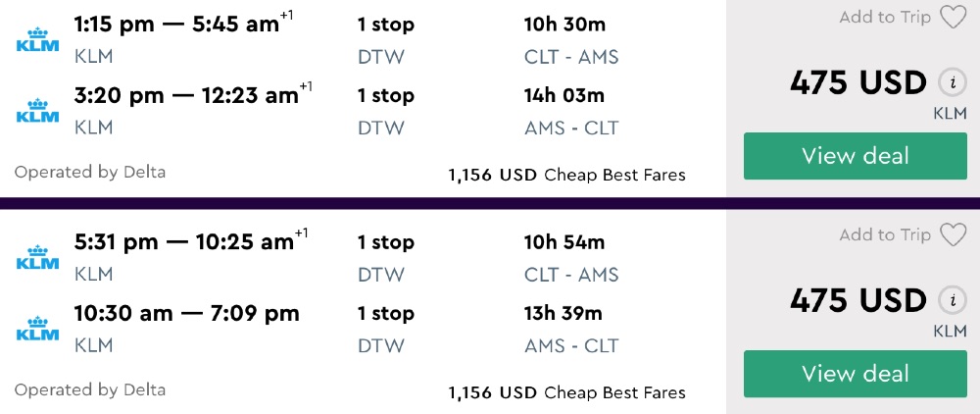Click KLM logo on 1:15 pm flight
Image resolution: width=980 pixels, height=414 pixels.
point(37,39)
